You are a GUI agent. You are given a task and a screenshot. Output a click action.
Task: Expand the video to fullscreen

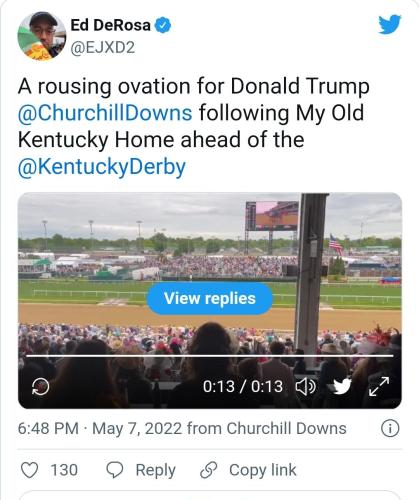pos(379,387)
